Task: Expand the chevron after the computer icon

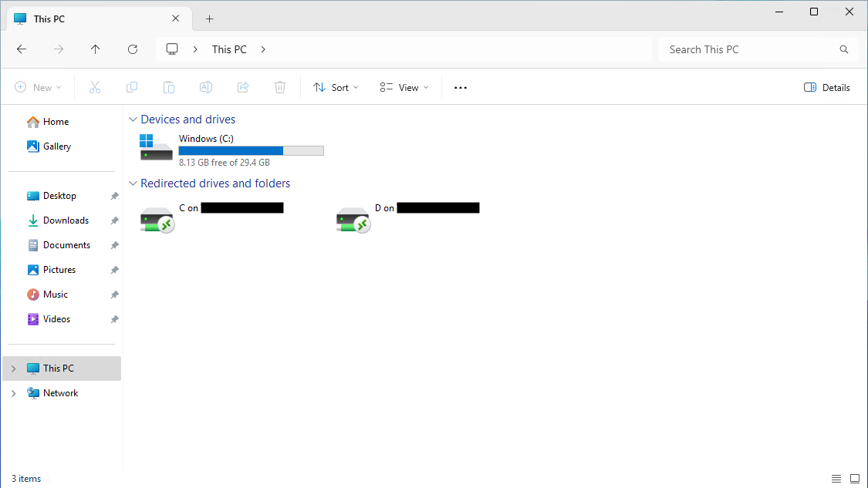Action: pyautogui.click(x=195, y=49)
